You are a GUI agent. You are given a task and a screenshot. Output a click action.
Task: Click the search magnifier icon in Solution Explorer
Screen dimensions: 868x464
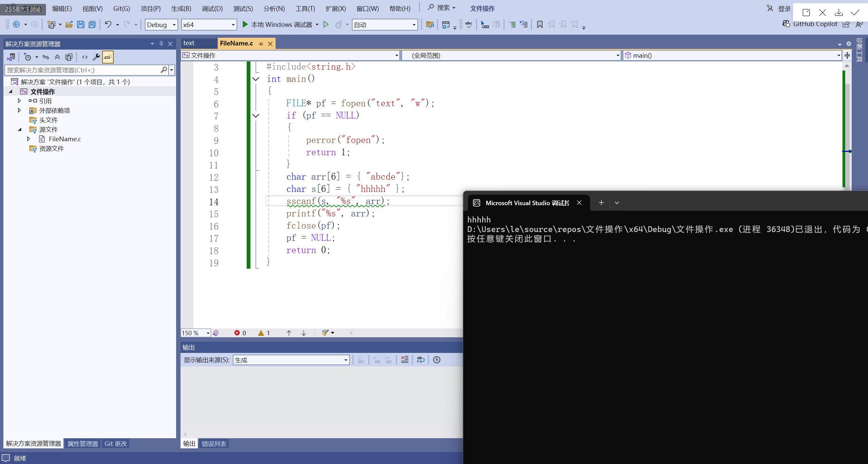pyautogui.click(x=164, y=70)
